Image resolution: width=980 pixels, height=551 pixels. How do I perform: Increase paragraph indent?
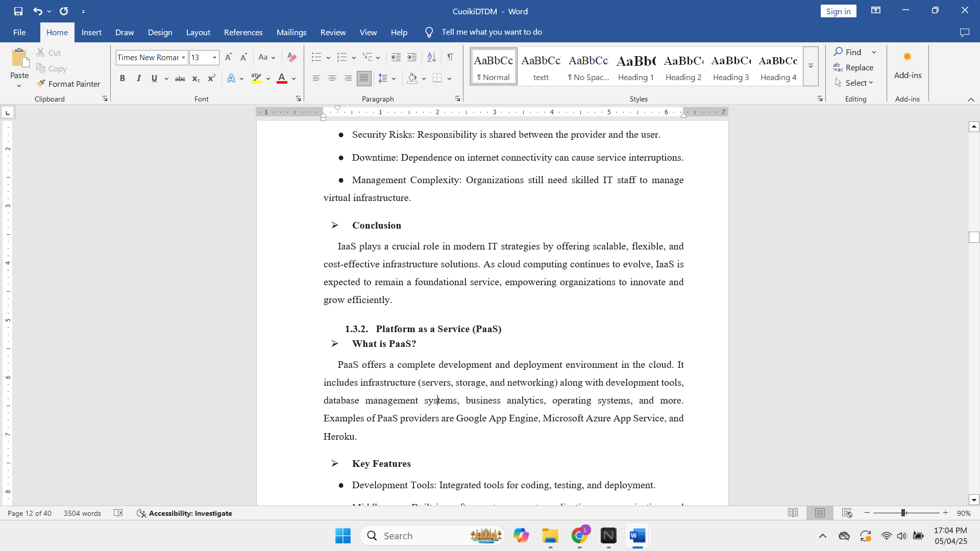[412, 58]
